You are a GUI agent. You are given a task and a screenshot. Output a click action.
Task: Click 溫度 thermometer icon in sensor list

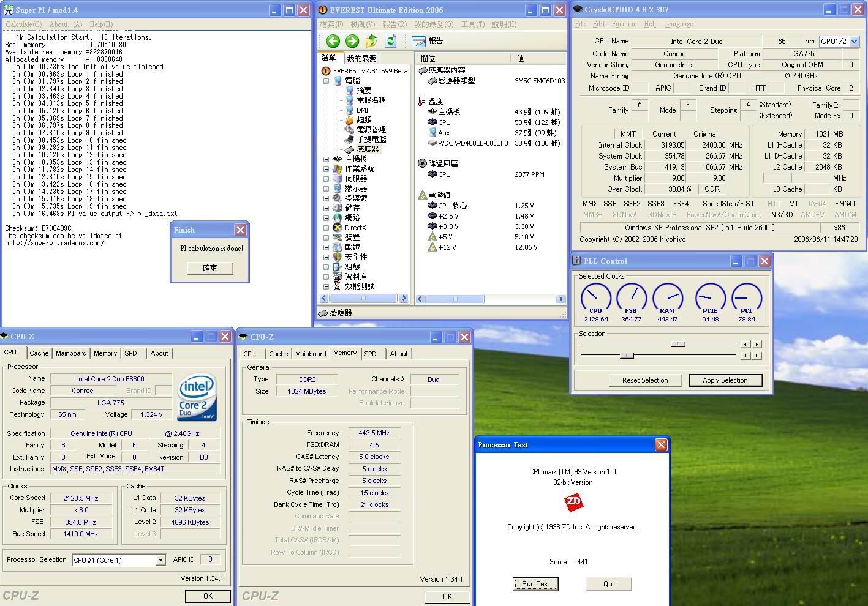point(421,101)
